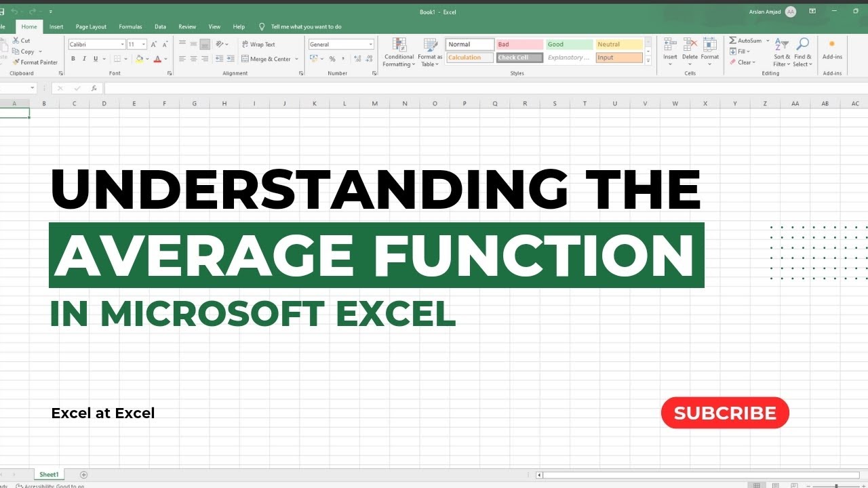Toggle Center horizontal alignment

pos(194,59)
